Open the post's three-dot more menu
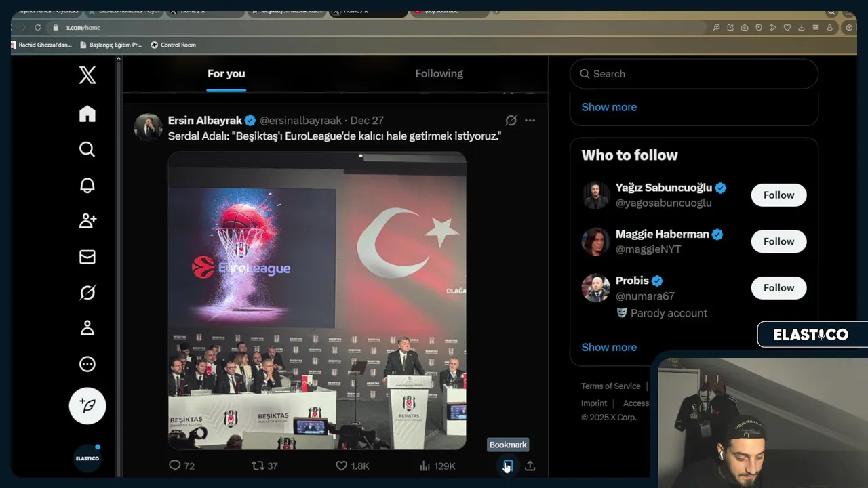Viewport: 868px width, 488px height. point(530,120)
